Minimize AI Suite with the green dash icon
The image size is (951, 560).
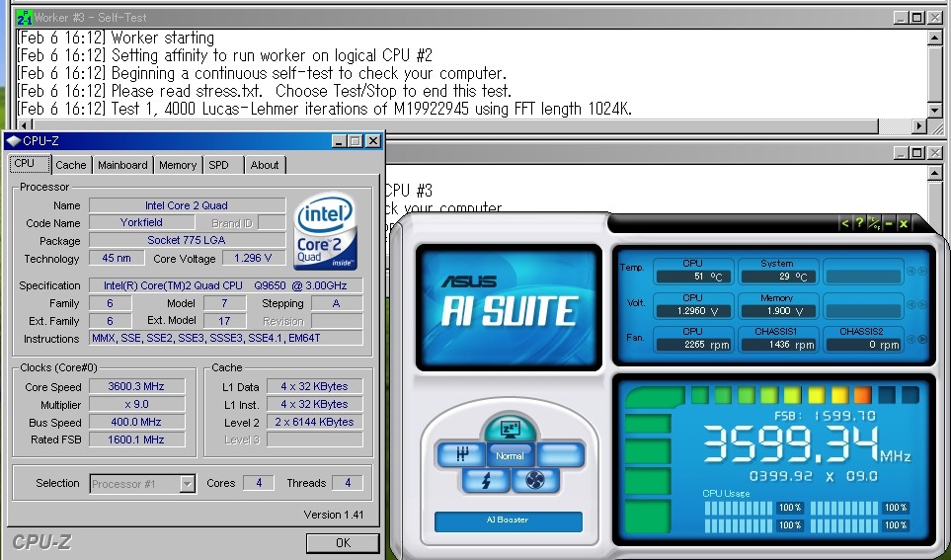(889, 224)
